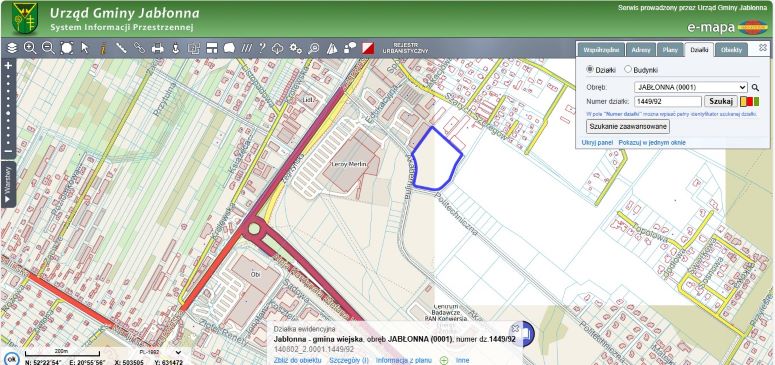Image resolution: width=775 pixels, height=365 pixels.
Task: Activate the info identify tool
Action: point(103,48)
